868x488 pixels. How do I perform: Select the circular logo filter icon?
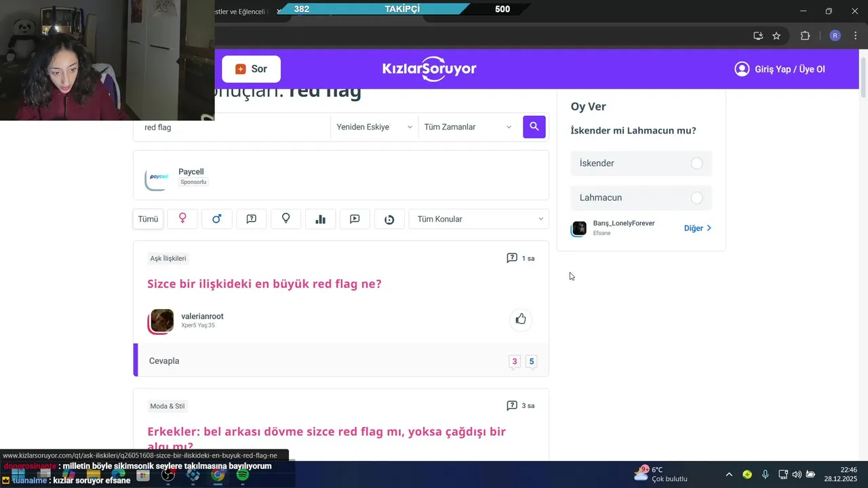click(389, 219)
